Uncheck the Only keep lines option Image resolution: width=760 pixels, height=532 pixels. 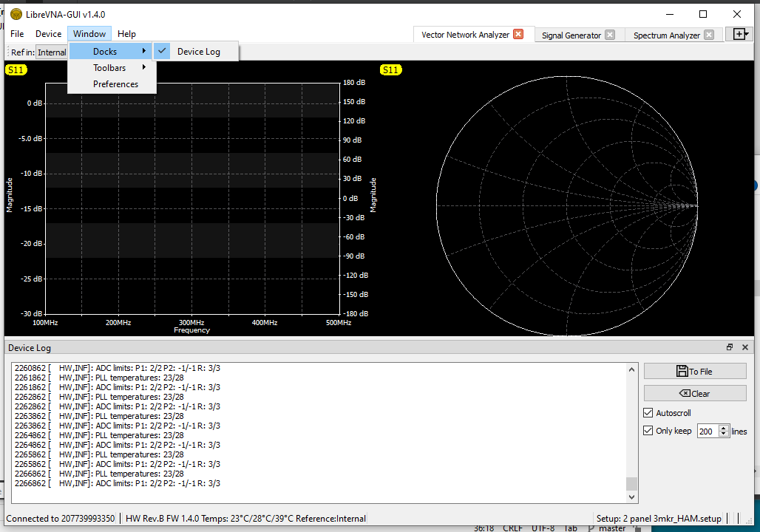[648, 431]
